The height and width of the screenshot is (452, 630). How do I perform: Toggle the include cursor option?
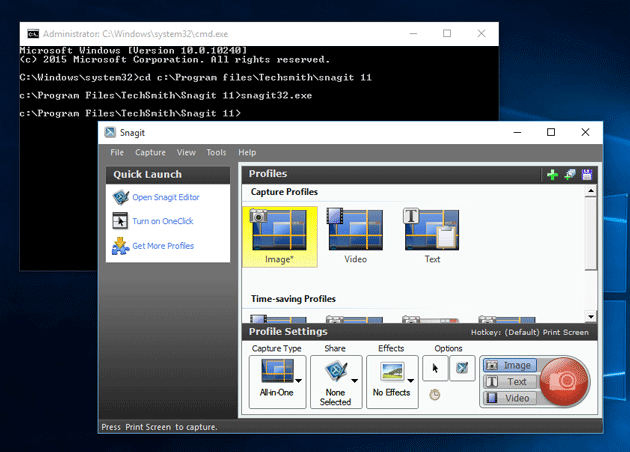pos(436,368)
